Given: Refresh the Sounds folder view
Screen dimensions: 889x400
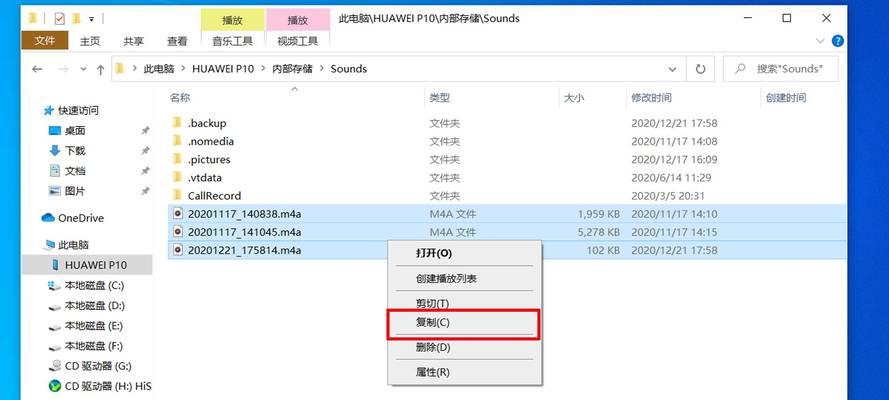Looking at the screenshot, I should [x=700, y=69].
